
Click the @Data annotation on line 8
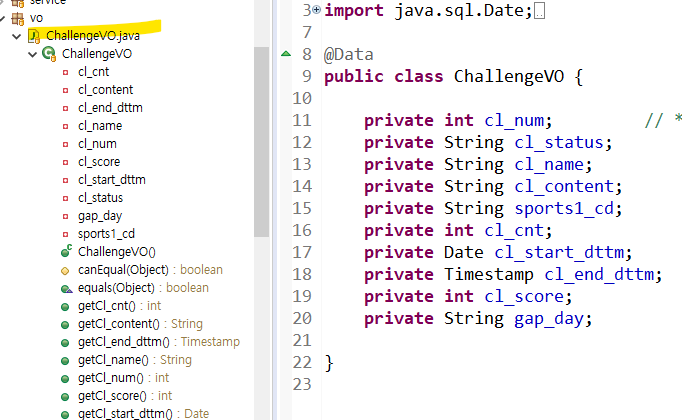(x=348, y=55)
